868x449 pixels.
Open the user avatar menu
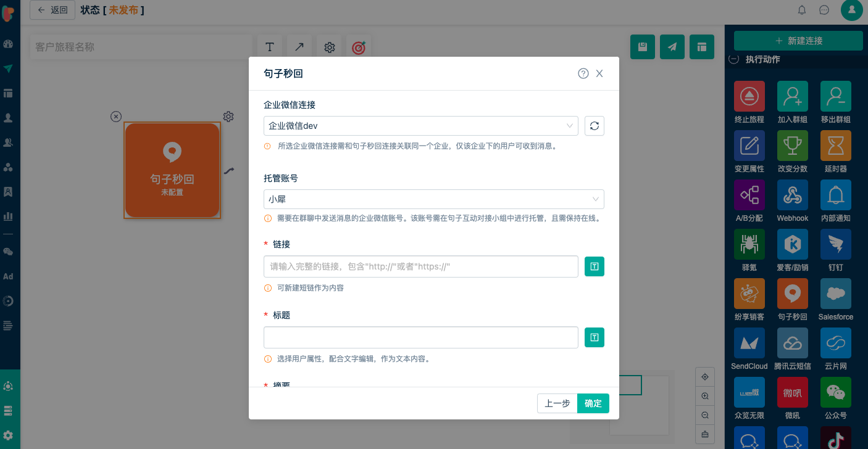(x=852, y=9)
